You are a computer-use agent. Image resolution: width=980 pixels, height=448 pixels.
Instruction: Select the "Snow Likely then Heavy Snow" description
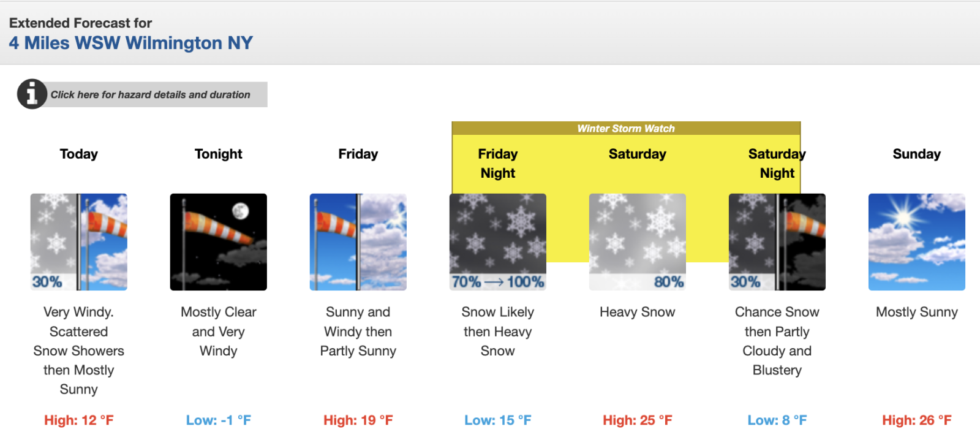tap(497, 332)
